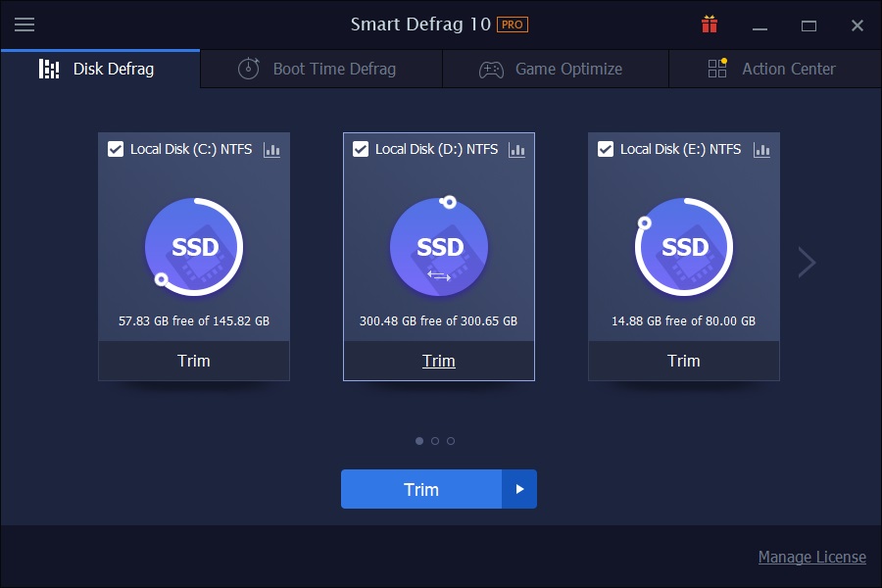882x588 pixels.
Task: Start Trim on all selected disks
Action: (421, 489)
